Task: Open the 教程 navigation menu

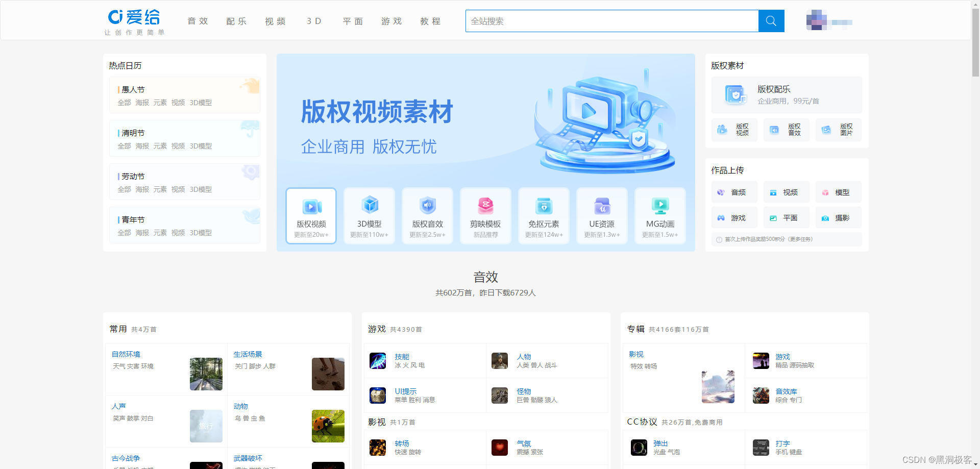Action: (x=430, y=21)
